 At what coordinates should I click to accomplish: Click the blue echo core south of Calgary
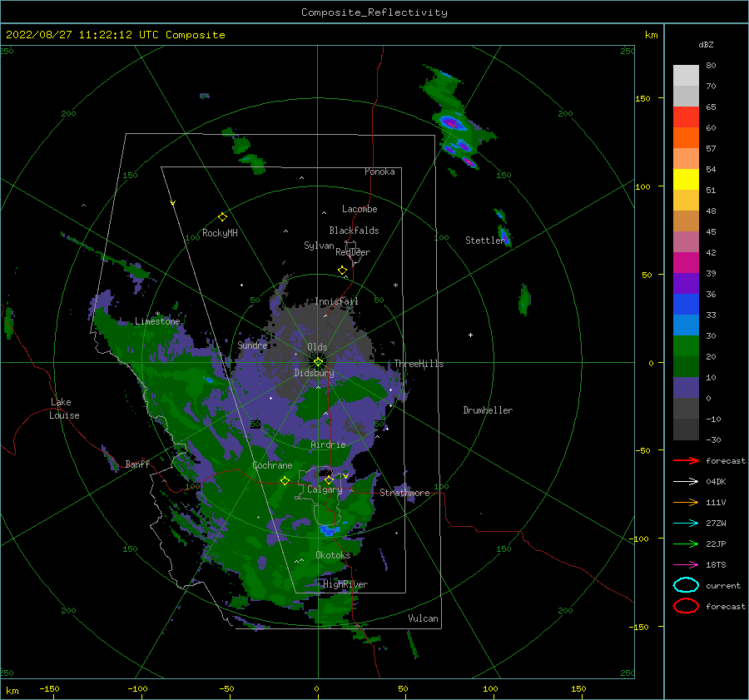[x=328, y=530]
